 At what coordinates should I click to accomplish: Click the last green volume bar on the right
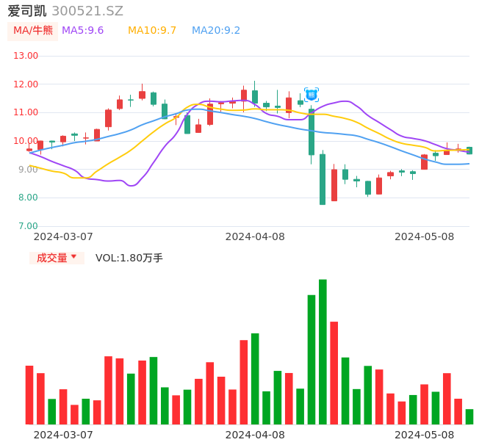[x=469, y=416]
